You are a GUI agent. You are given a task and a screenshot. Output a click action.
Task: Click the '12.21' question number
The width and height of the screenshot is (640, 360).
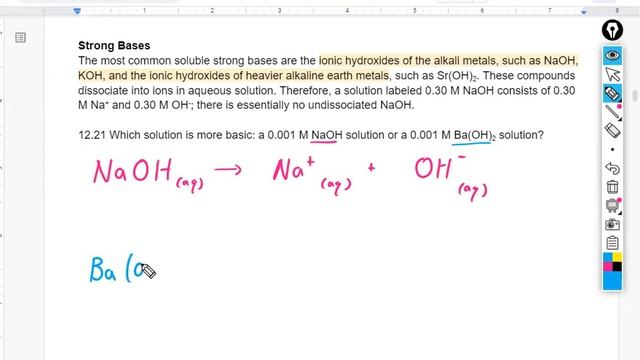92,135
